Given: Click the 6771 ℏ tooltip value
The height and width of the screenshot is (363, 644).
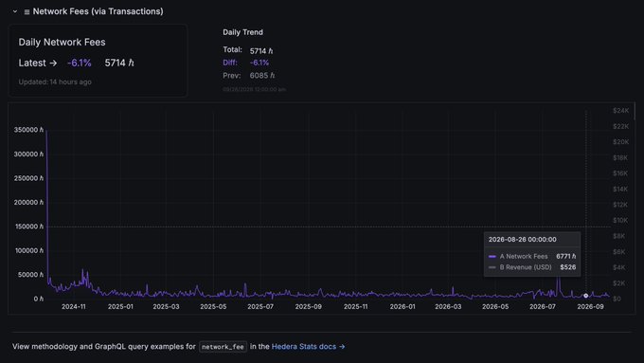Looking at the screenshot, I should pyautogui.click(x=566, y=256).
